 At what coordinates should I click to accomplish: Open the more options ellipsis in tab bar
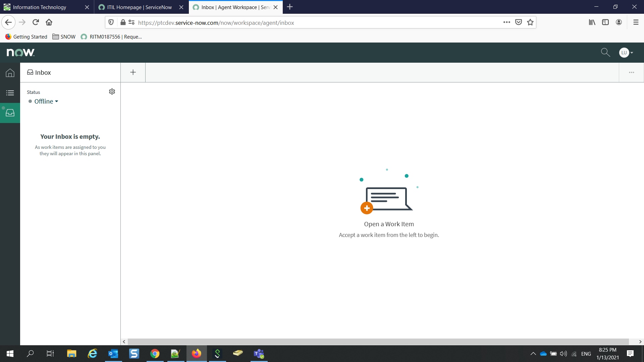coord(631,72)
